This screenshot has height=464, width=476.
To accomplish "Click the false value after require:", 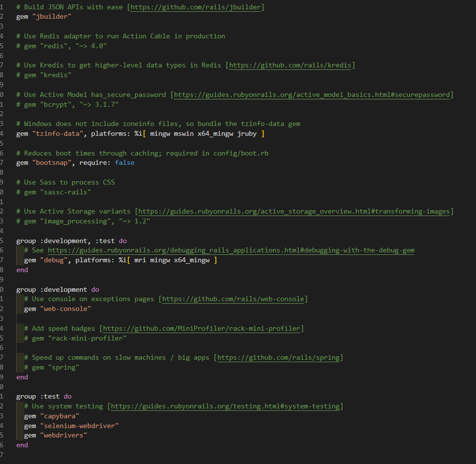I will (x=124, y=162).
